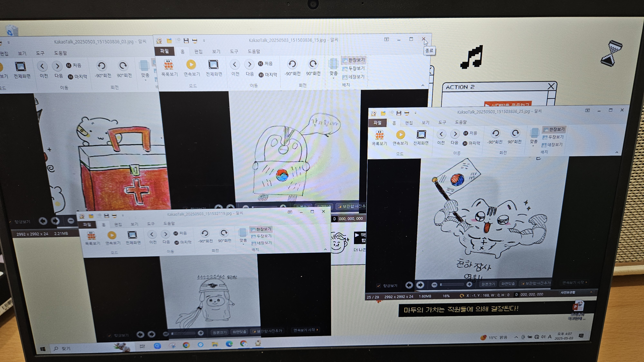Expand the 사진보관함 panel in _25.jpg window
Image resolution: width=644 pixels, height=362 pixels.
[x=591, y=292]
